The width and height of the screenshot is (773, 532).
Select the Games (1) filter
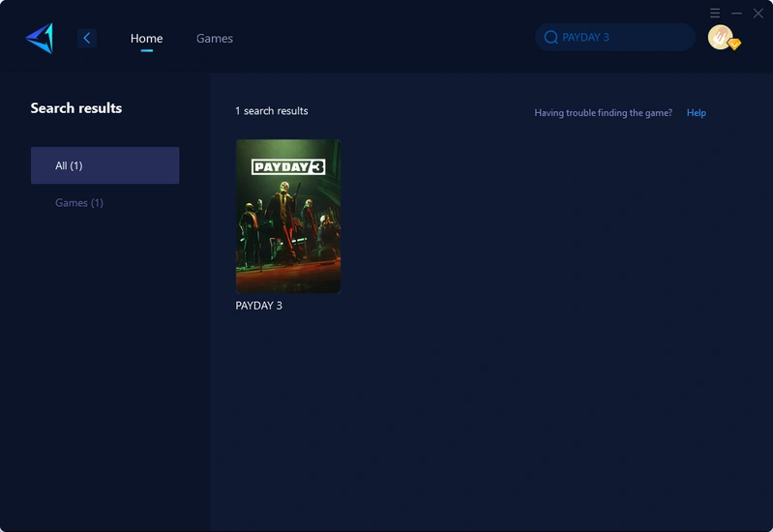(79, 203)
